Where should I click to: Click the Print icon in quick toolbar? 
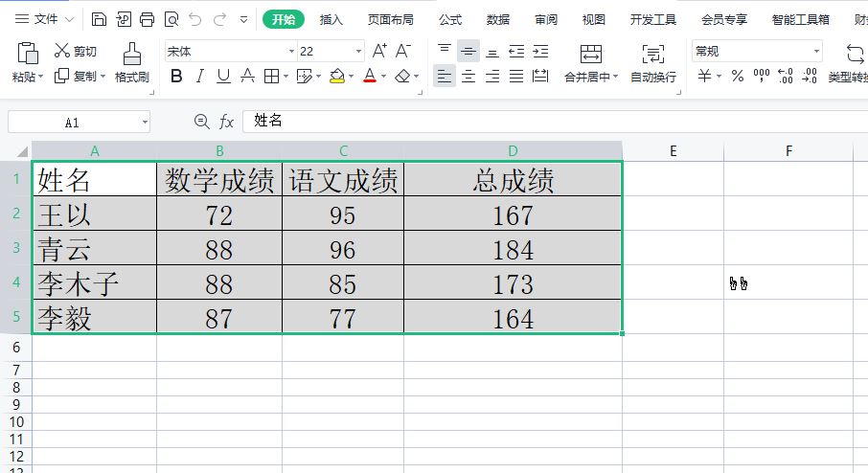click(147, 19)
